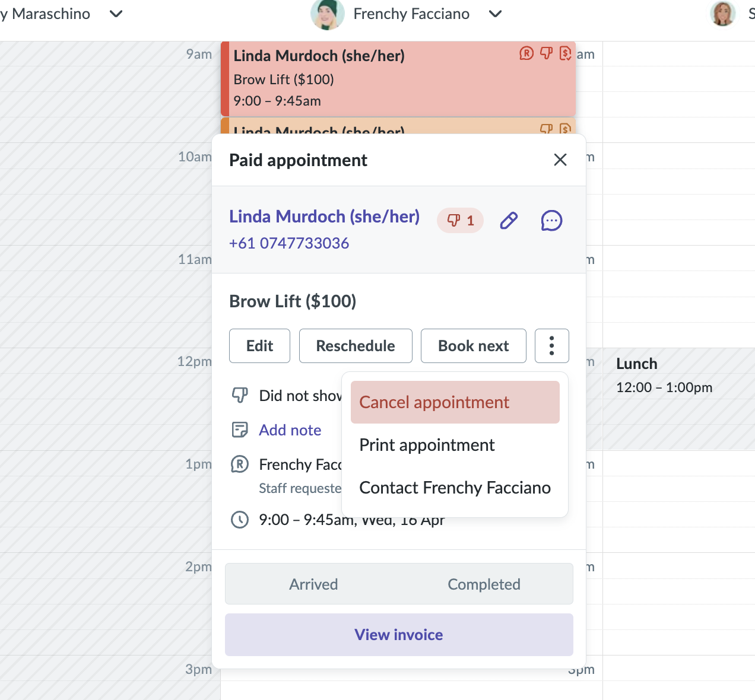Image resolution: width=755 pixels, height=700 pixels.
Task: Open the chat message icon for Linda
Action: (551, 221)
